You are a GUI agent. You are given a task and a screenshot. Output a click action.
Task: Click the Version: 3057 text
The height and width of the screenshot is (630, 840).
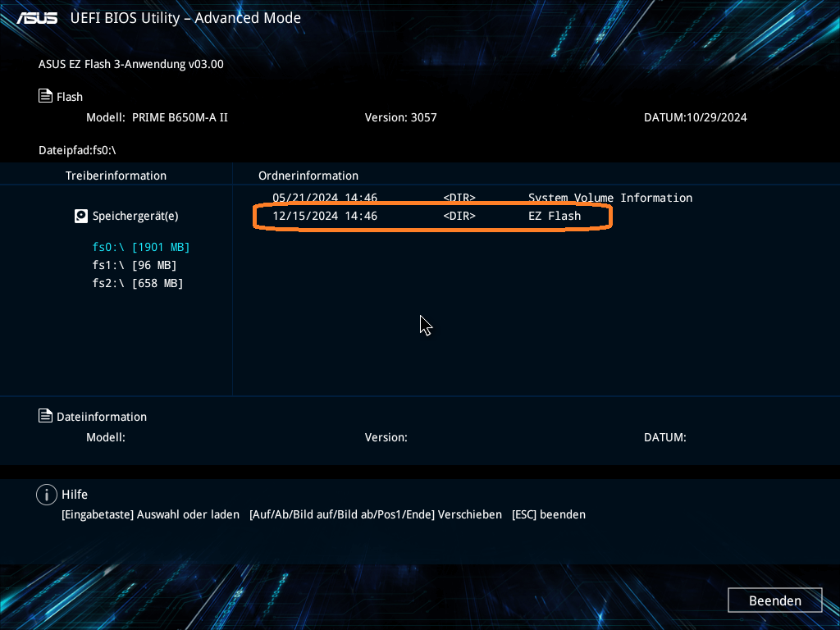[x=400, y=117]
